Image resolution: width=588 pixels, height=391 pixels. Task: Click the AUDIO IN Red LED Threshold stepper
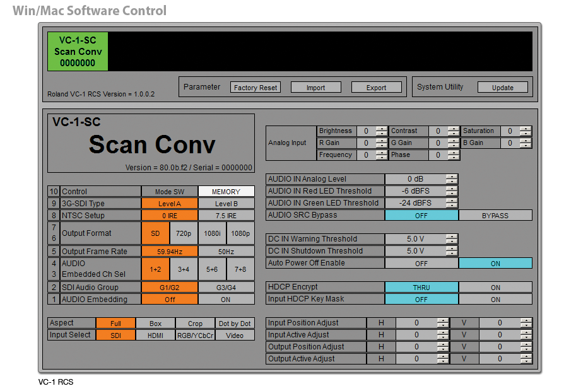pyautogui.click(x=452, y=191)
